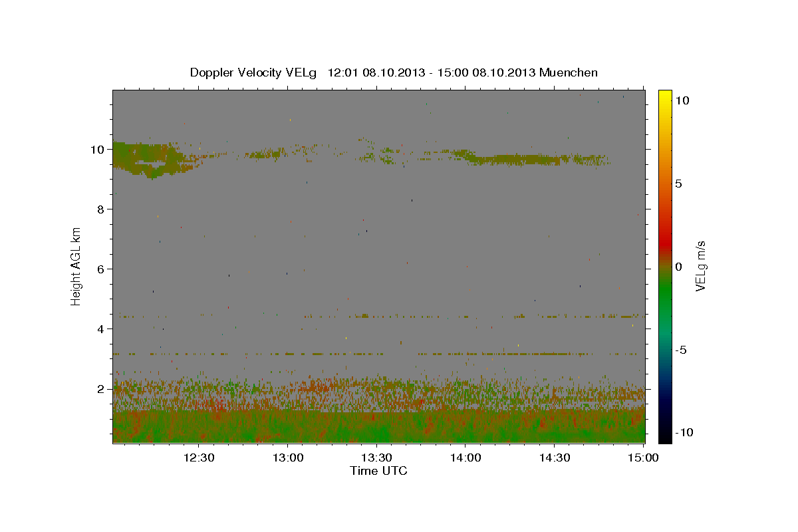Click the 12:30 time tick label
The image size is (798, 532).
(199, 458)
